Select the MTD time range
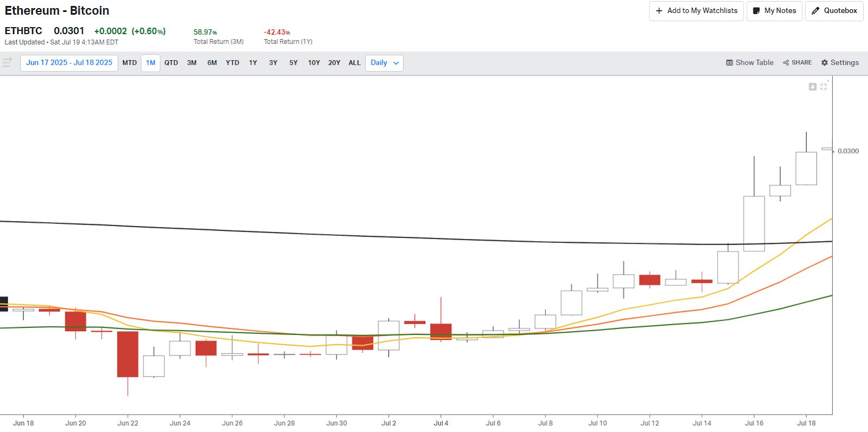 [x=130, y=63]
